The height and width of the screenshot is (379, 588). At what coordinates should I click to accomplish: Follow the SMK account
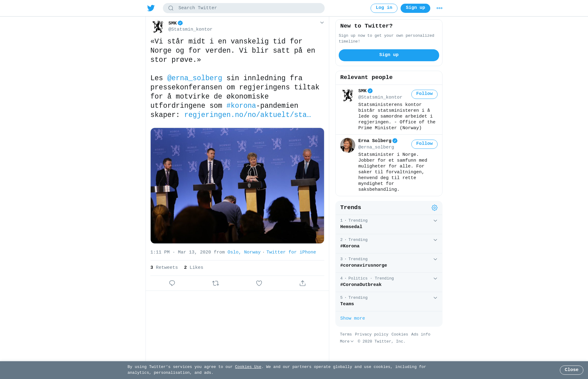tap(424, 94)
